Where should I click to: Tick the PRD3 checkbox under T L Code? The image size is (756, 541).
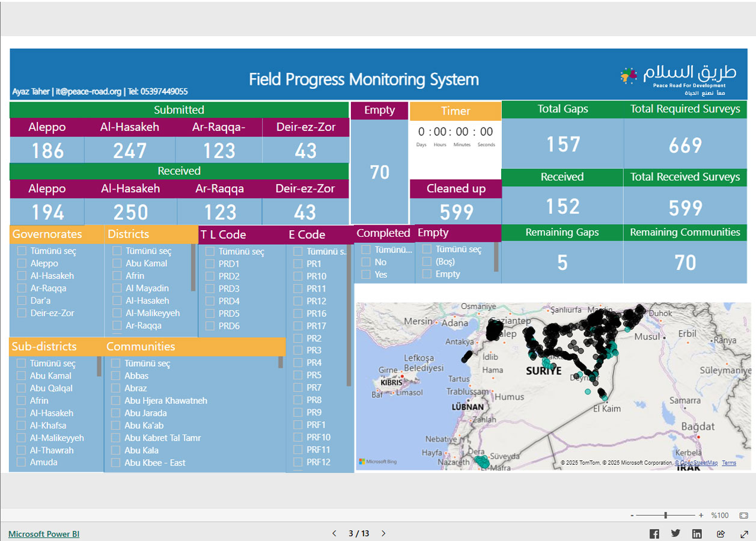[x=210, y=289]
